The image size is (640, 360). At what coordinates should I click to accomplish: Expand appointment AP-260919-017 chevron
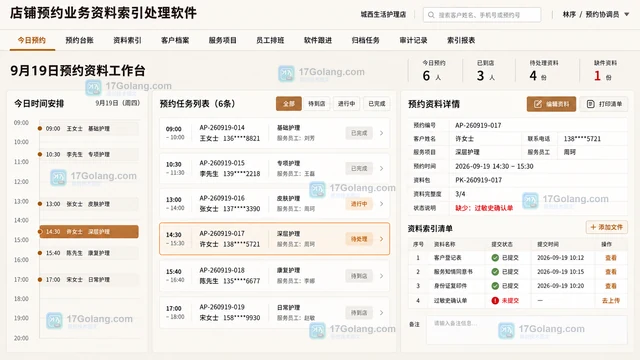tap(381, 239)
